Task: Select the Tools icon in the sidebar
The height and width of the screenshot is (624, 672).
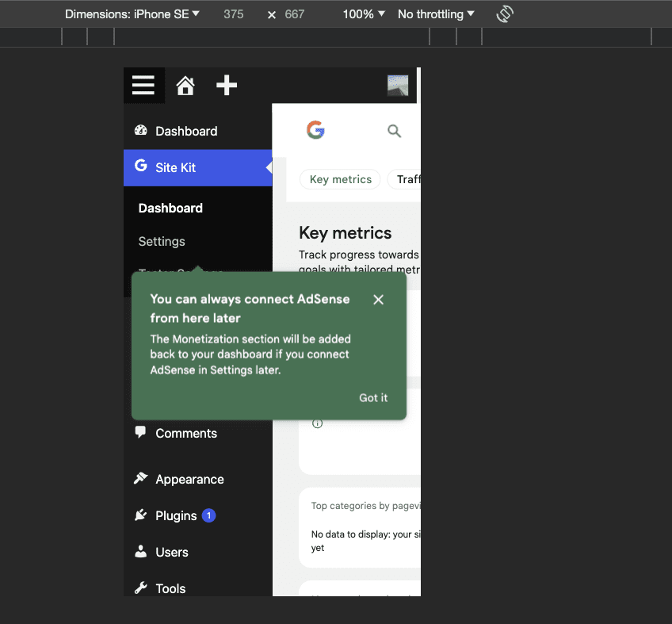Action: tap(142, 588)
